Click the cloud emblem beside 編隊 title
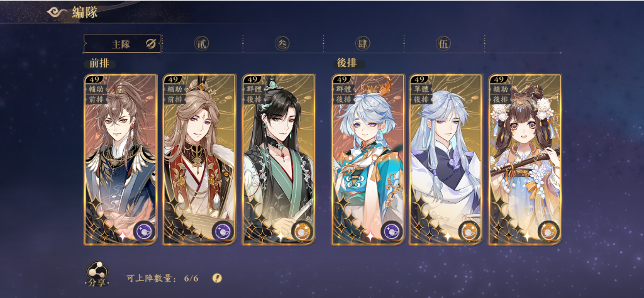Screen dimensions: 644x298 57,11
